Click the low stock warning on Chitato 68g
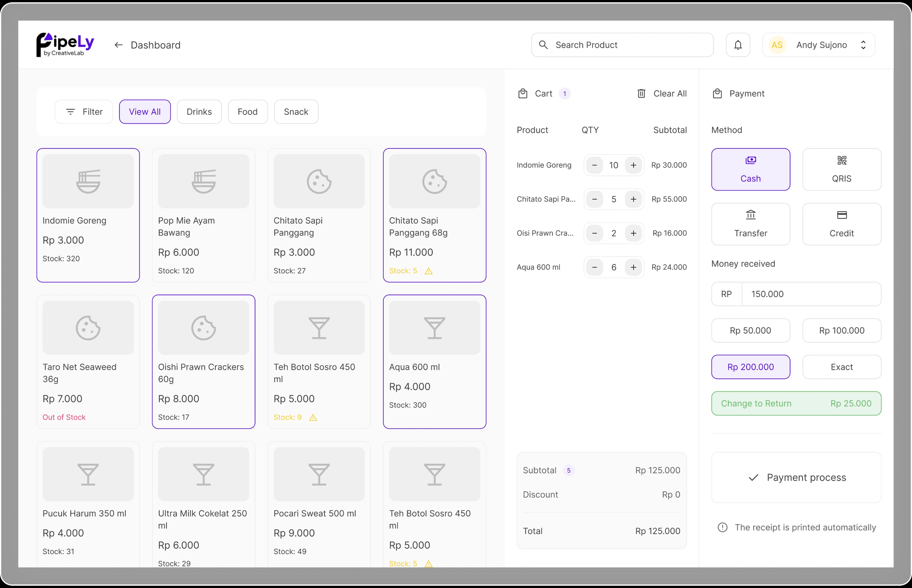 pos(428,271)
